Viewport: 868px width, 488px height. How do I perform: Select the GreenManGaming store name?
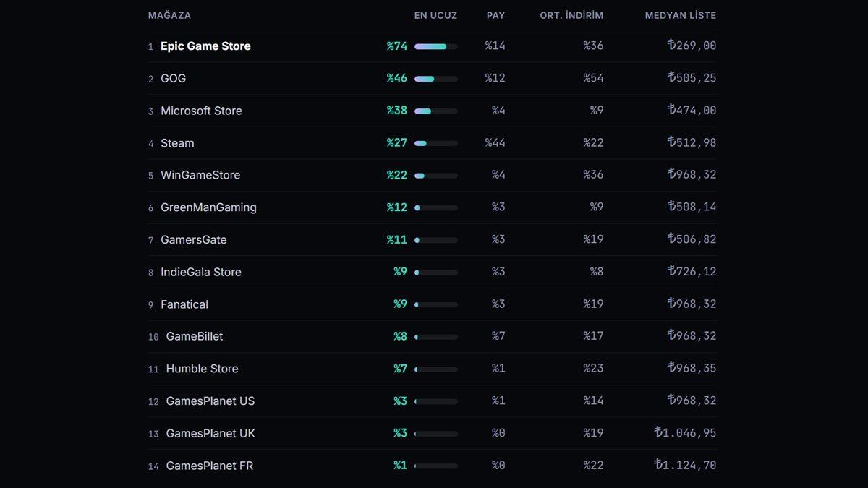(x=208, y=207)
